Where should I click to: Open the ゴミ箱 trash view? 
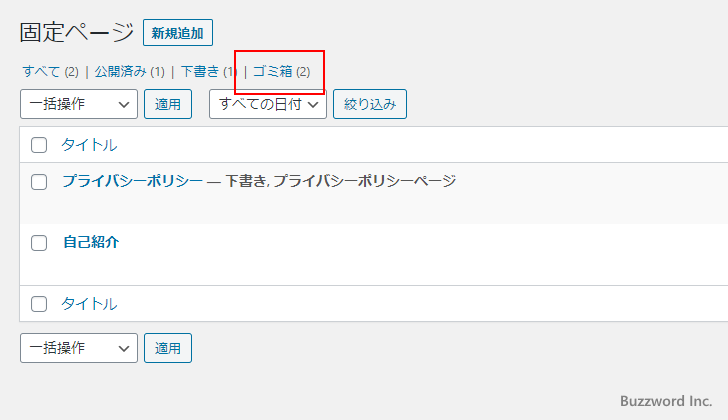tap(272, 72)
